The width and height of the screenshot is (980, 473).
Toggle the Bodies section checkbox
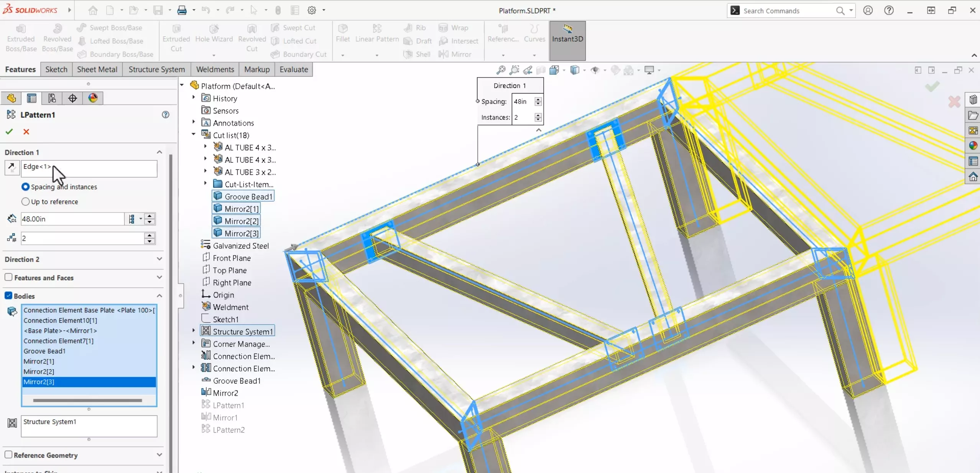[9, 295]
